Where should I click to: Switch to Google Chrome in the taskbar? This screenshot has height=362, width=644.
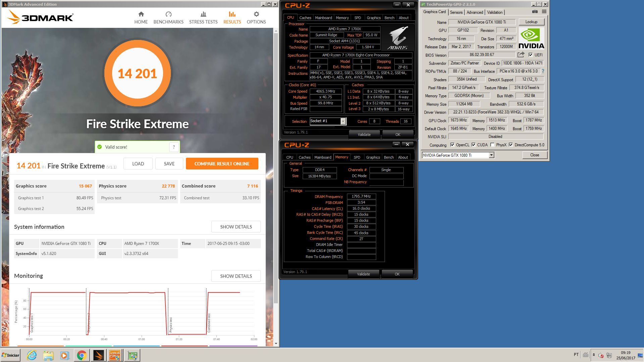tap(82, 355)
